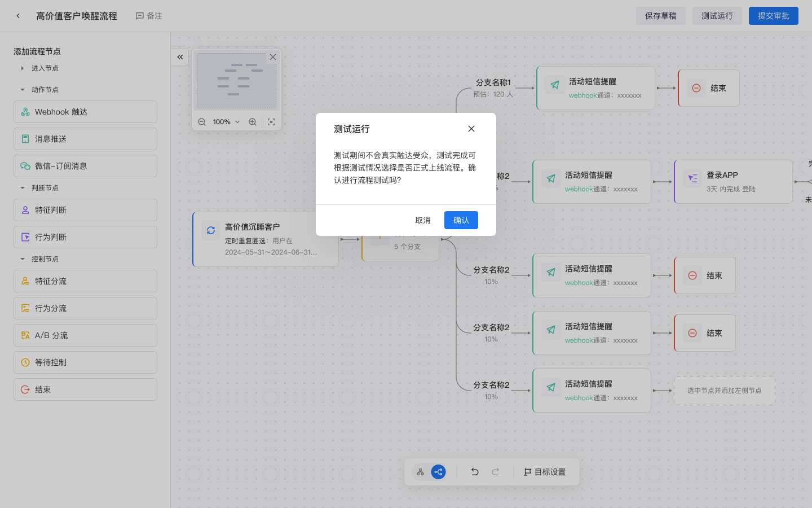The width and height of the screenshot is (812, 508).
Task: Click 保存草稿 button
Action: point(661,16)
